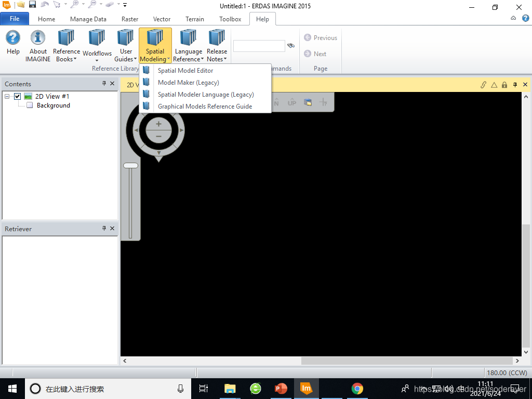Open PowerPoint from the taskbar
Viewport: 532px width, 399px height.
click(281, 389)
